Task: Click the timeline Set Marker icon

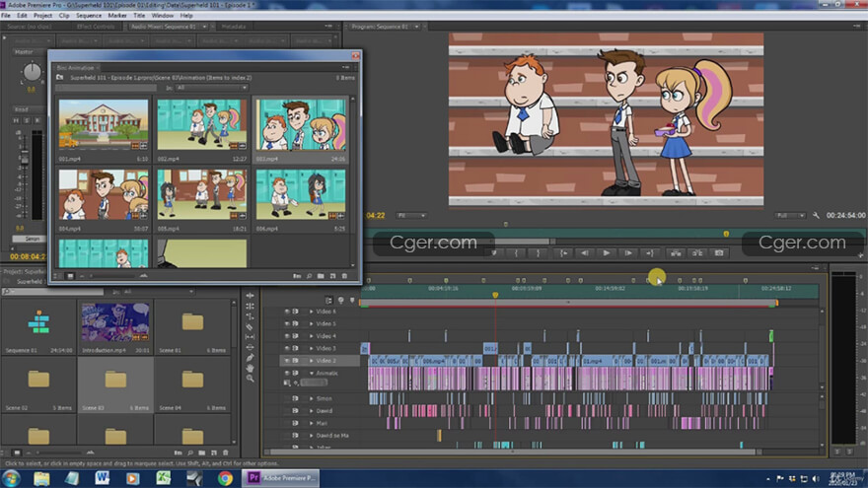Action: (352, 301)
